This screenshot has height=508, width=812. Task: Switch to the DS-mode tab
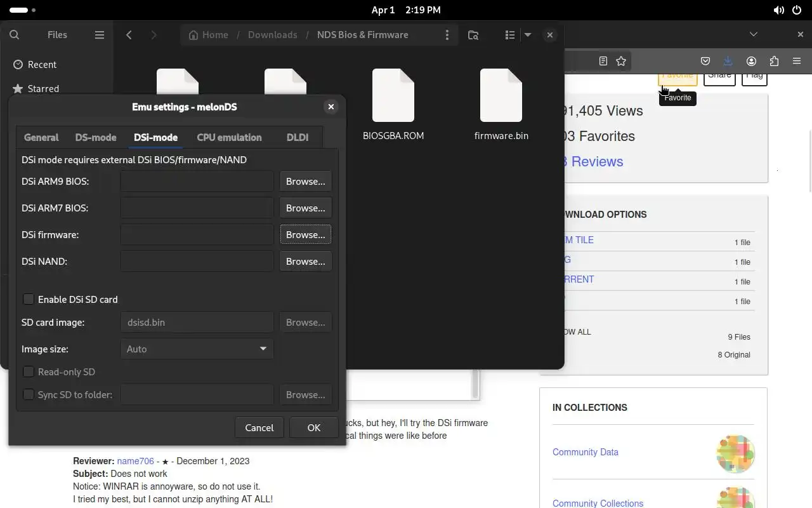point(96,137)
